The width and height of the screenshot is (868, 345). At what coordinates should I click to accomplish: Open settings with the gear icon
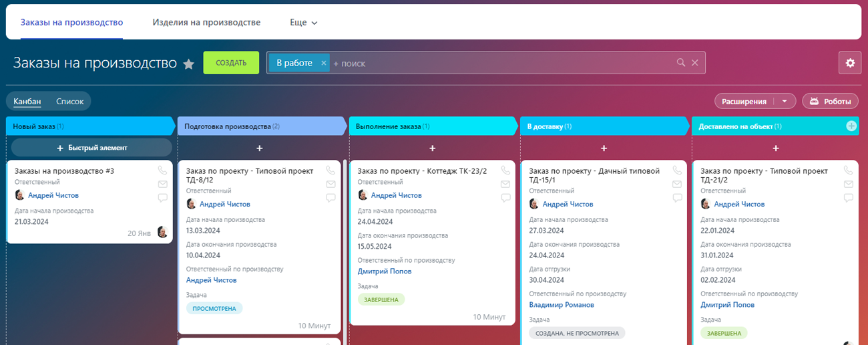pos(850,63)
